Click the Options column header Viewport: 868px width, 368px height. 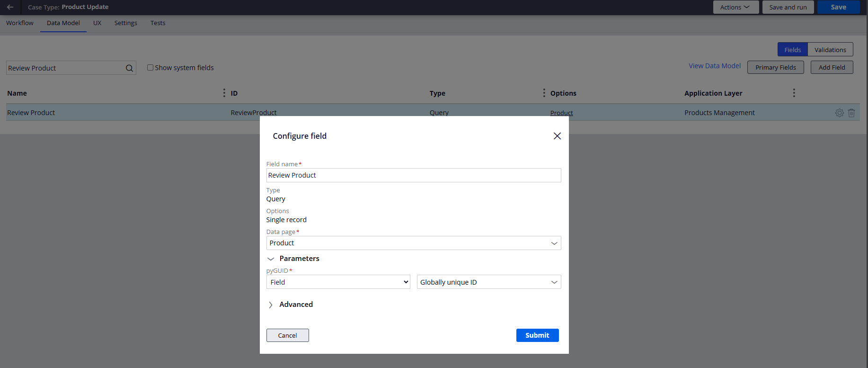563,93
